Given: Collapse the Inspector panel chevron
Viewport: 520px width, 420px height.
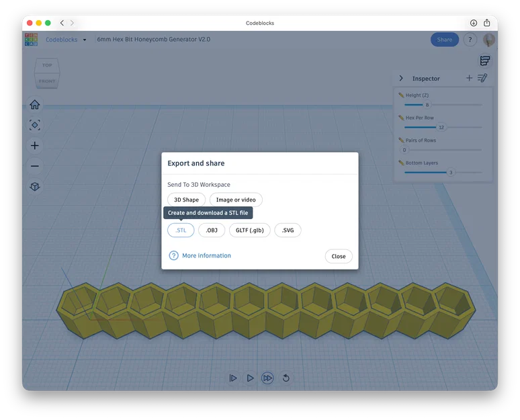Looking at the screenshot, I should coord(401,79).
